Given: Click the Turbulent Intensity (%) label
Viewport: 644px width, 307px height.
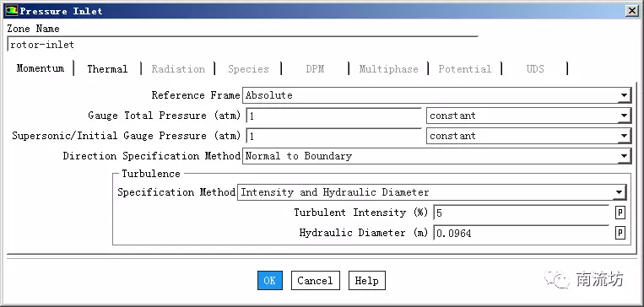Looking at the screenshot, I should [361, 213].
